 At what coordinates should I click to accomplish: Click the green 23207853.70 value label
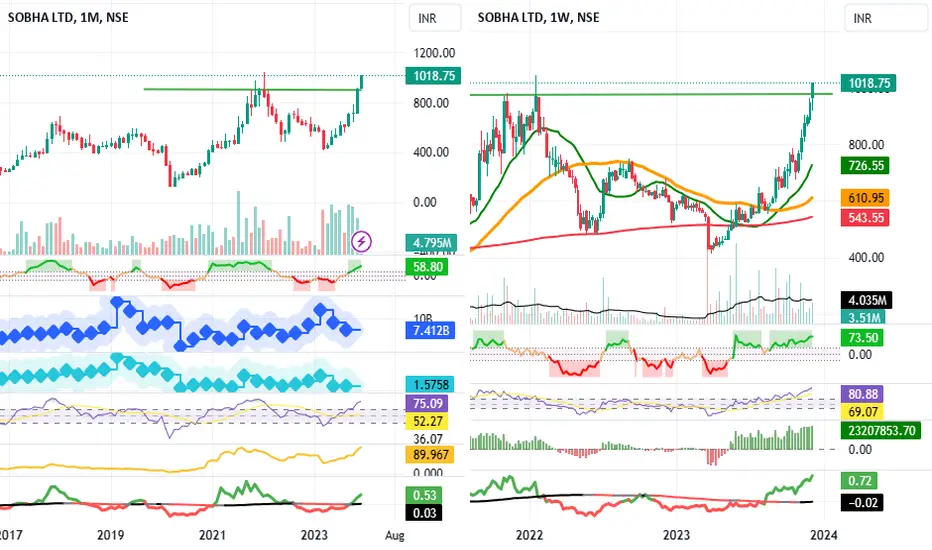[x=881, y=430]
